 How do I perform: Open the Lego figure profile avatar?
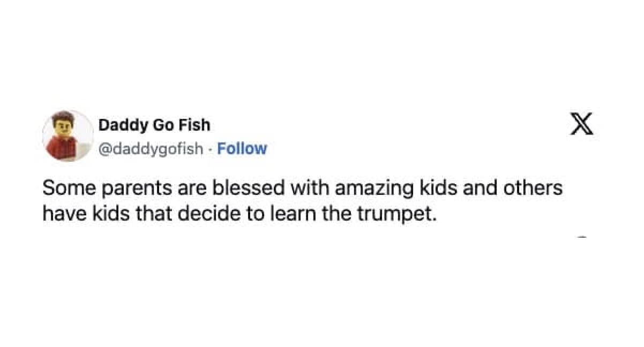[x=68, y=135]
